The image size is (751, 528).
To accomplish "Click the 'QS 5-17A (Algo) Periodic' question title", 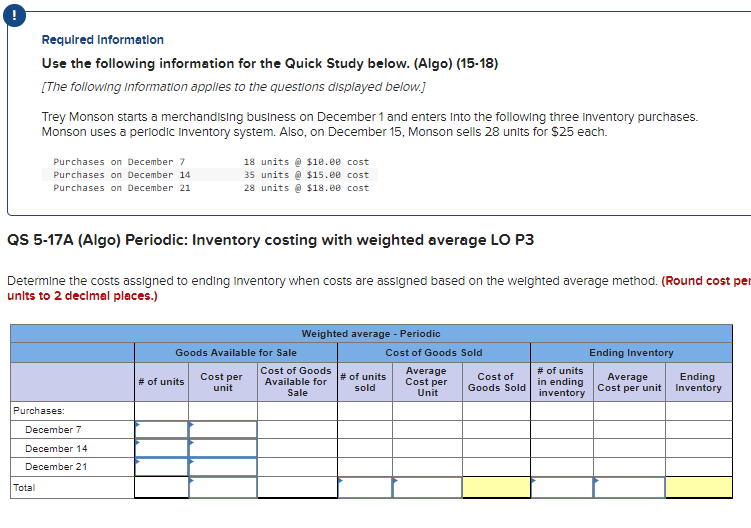I will [x=270, y=240].
